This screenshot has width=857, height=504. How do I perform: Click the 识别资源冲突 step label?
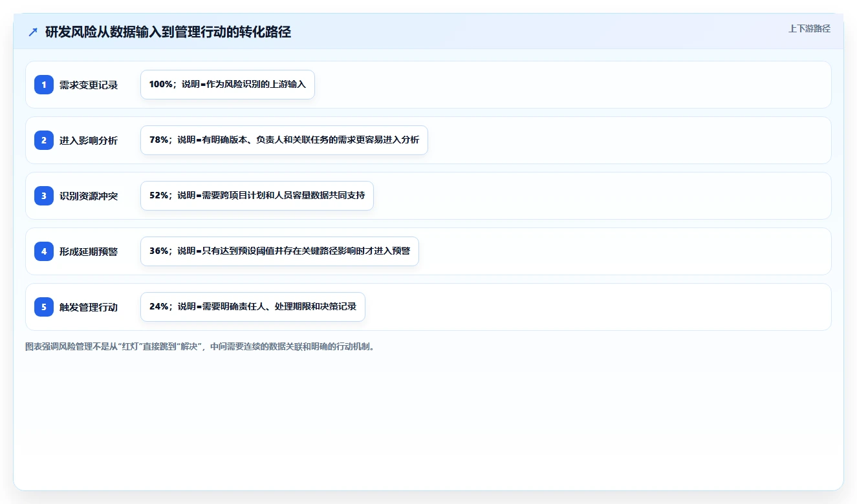click(x=89, y=196)
